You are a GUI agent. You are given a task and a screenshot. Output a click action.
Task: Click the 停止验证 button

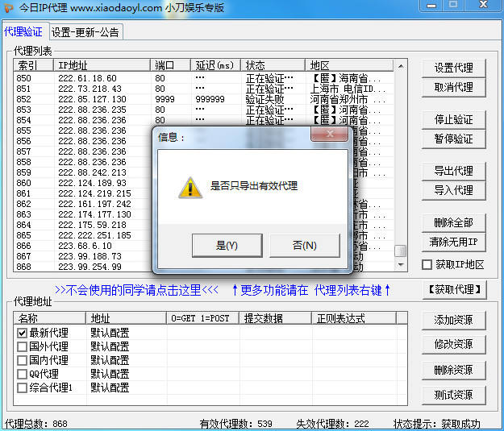[453, 119]
